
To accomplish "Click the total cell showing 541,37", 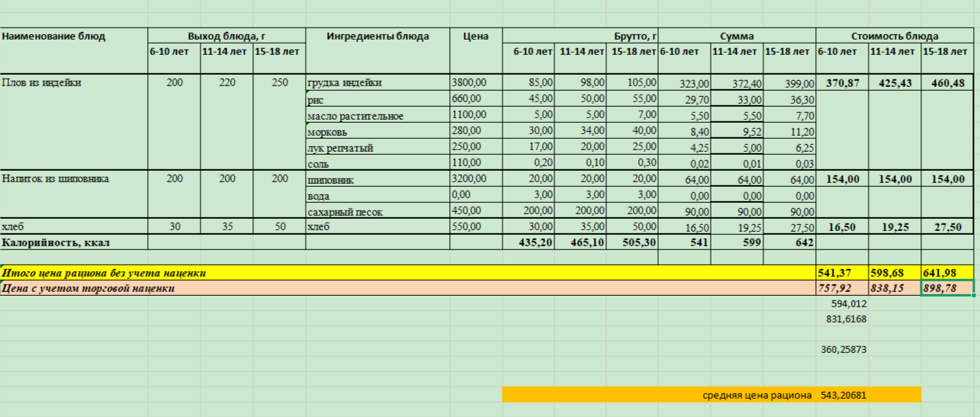I will (x=841, y=272).
